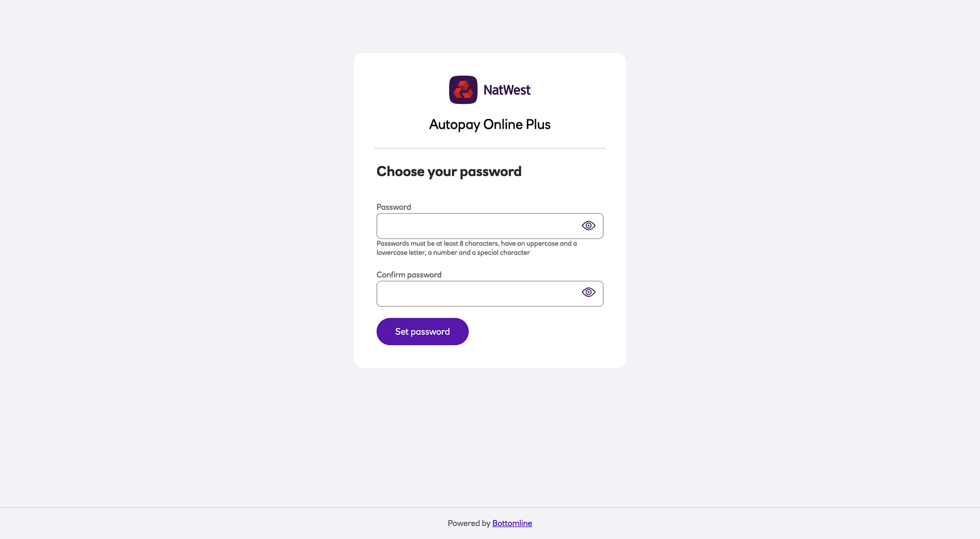This screenshot has width=980, height=539.
Task: Click the Powered by footer text
Action: (x=469, y=523)
